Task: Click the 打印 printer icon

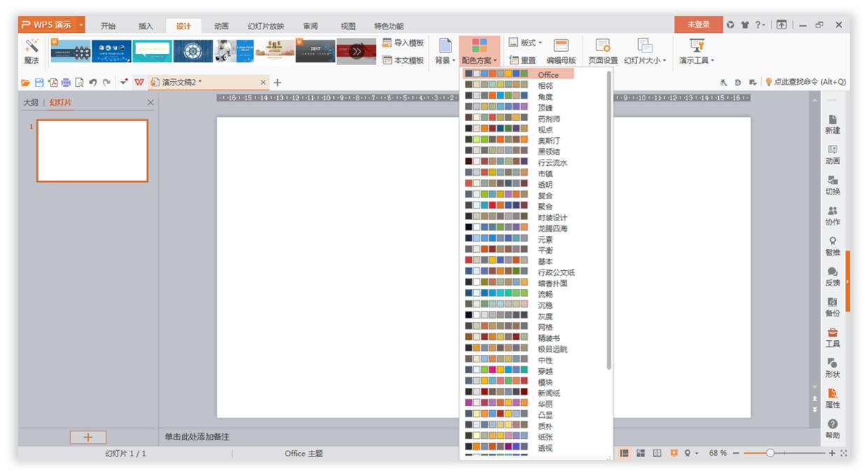Action: [x=66, y=80]
